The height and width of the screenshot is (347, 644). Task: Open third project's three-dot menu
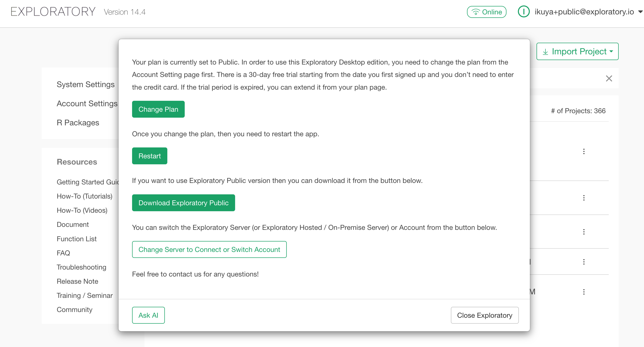[x=584, y=232]
